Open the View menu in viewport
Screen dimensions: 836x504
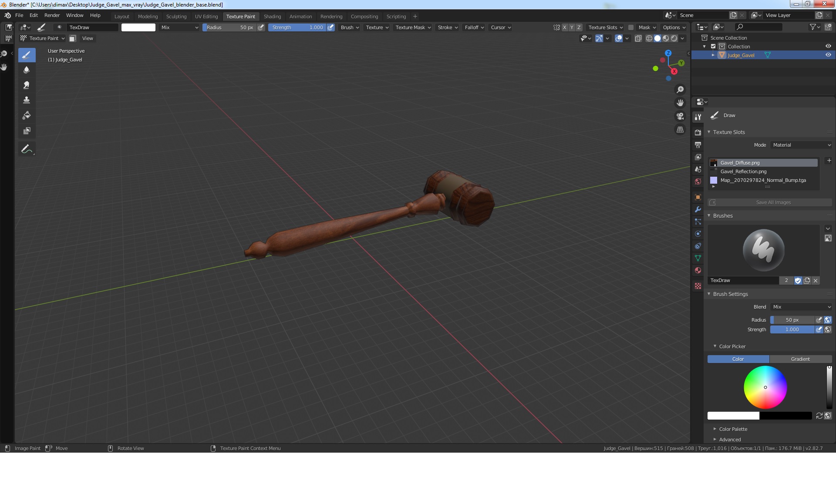[88, 38]
